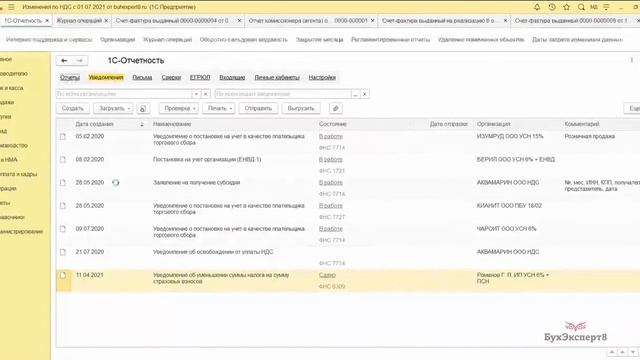Open Зарплата и кадры sidebar section
Image resolution: width=640 pixels, height=360 pixels.
(x=18, y=174)
